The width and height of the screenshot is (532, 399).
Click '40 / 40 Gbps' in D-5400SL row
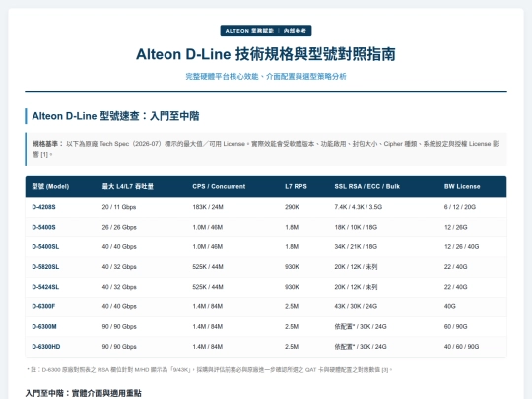coord(119,247)
